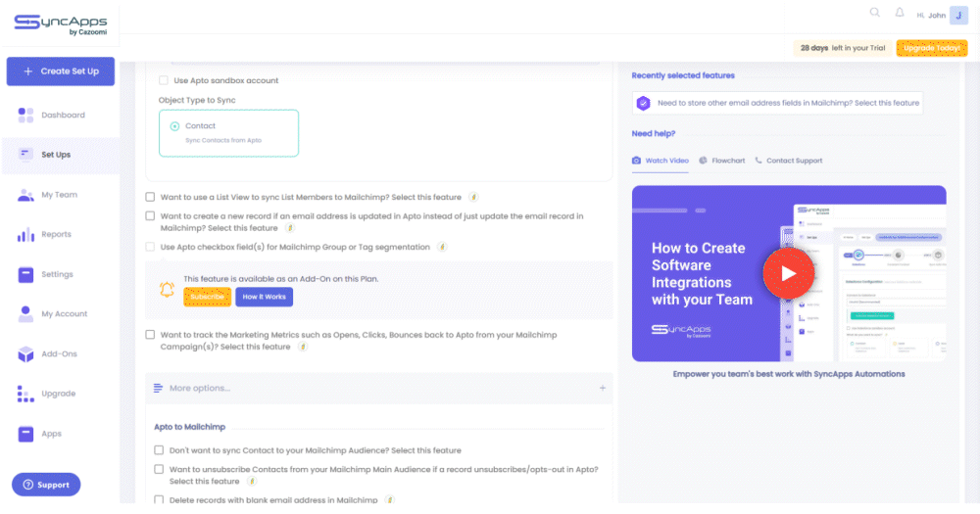Click info icon beside Marketing Metrics feature
Image resolution: width=980 pixels, height=514 pixels.
[303, 347]
